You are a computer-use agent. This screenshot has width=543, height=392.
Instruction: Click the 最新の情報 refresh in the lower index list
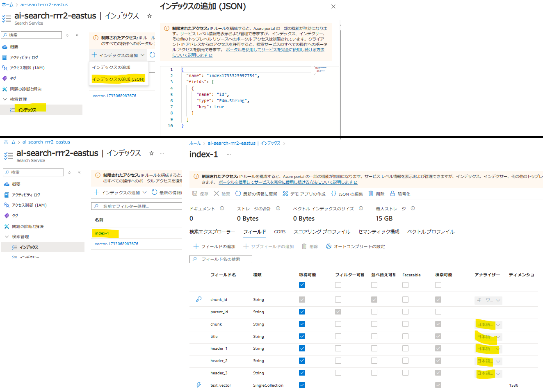pos(167,192)
